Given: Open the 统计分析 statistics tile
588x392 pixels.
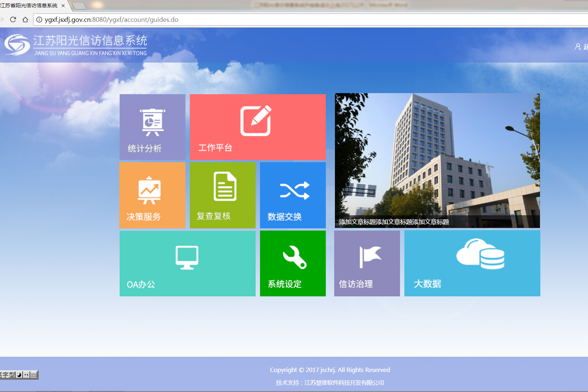Looking at the screenshot, I should pos(152,127).
